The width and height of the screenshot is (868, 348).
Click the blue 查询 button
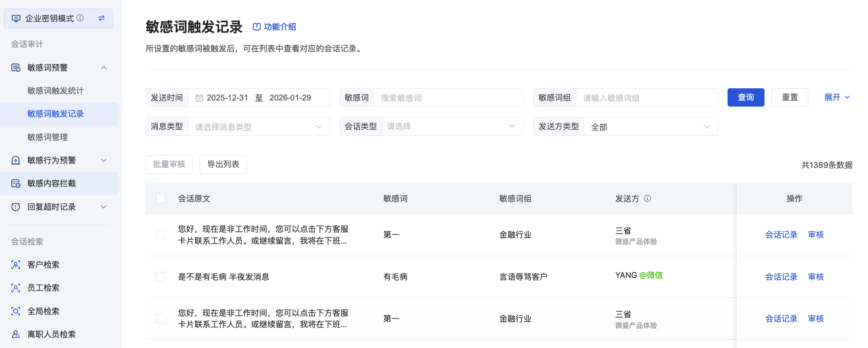click(x=746, y=97)
